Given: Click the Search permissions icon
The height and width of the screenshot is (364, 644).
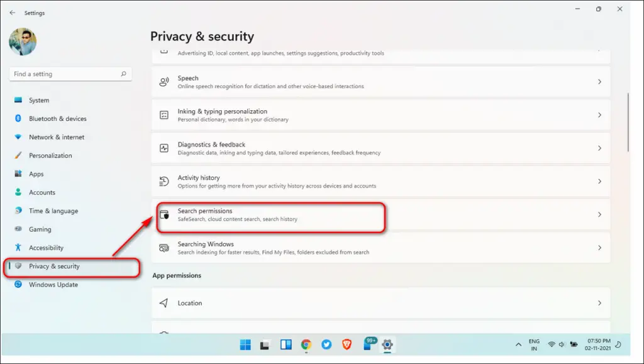Looking at the screenshot, I should pos(164,214).
